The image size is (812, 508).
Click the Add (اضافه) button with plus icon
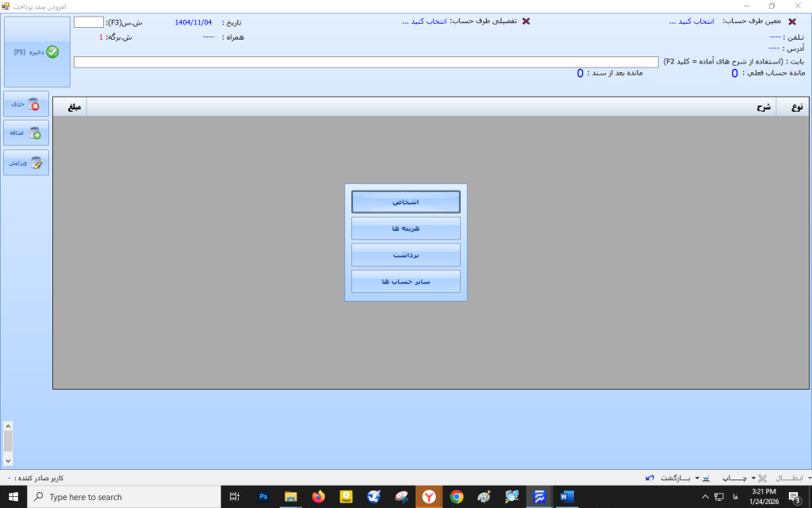(x=26, y=133)
